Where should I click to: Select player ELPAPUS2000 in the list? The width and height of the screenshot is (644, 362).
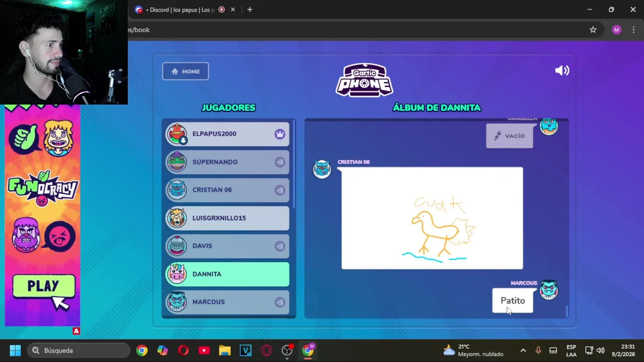227,134
